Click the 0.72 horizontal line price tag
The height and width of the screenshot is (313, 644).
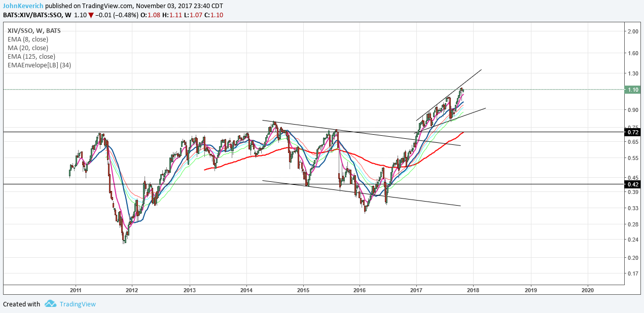click(632, 132)
